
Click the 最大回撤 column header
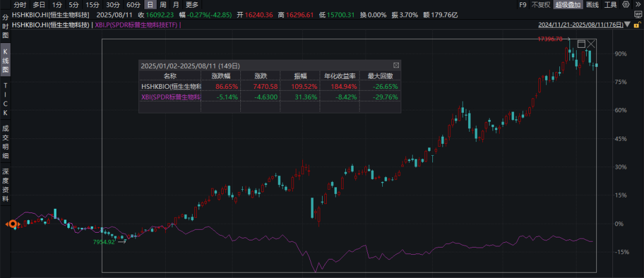click(x=379, y=76)
